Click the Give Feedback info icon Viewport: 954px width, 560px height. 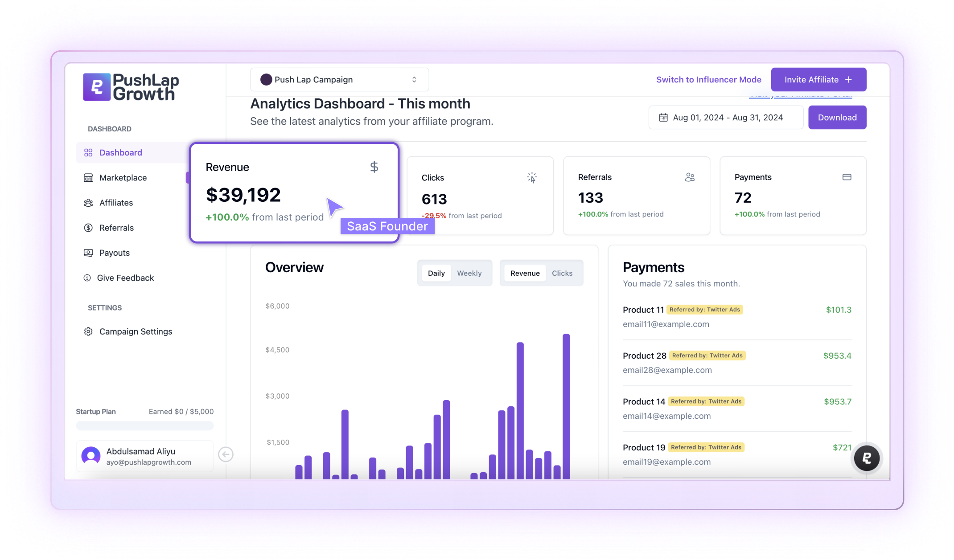point(87,278)
